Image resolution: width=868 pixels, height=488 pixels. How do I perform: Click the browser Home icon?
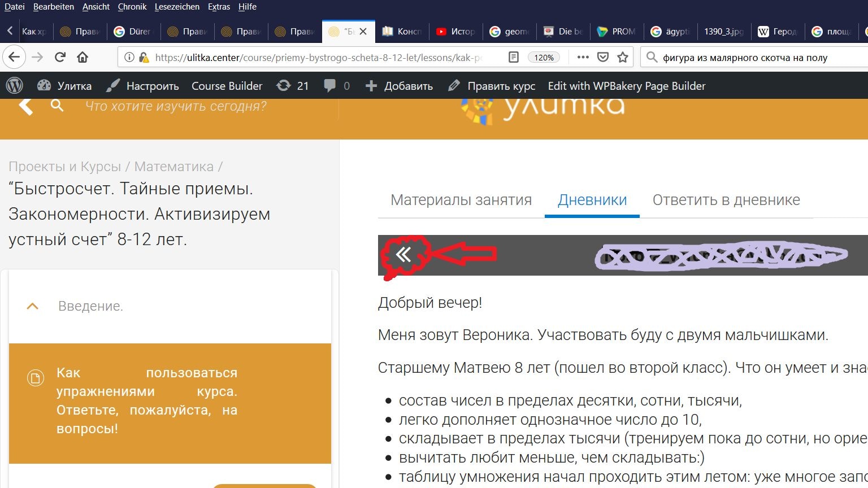coord(83,57)
